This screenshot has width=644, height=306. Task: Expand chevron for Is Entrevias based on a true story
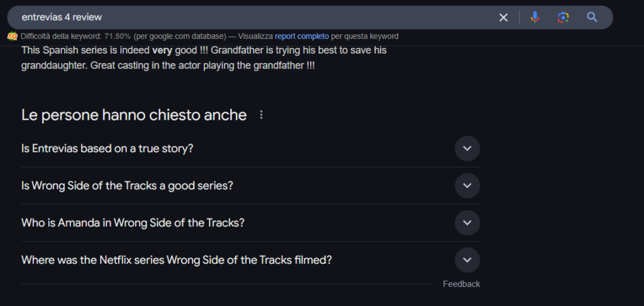point(467,149)
